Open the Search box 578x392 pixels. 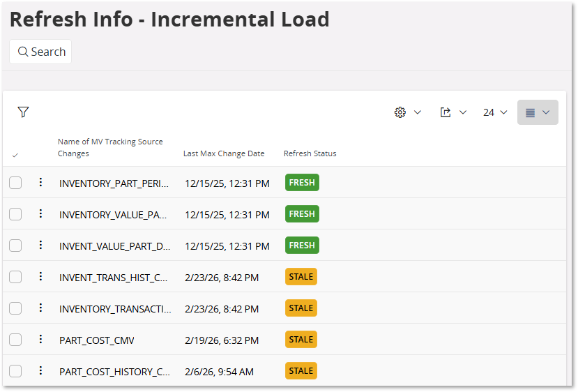(40, 52)
